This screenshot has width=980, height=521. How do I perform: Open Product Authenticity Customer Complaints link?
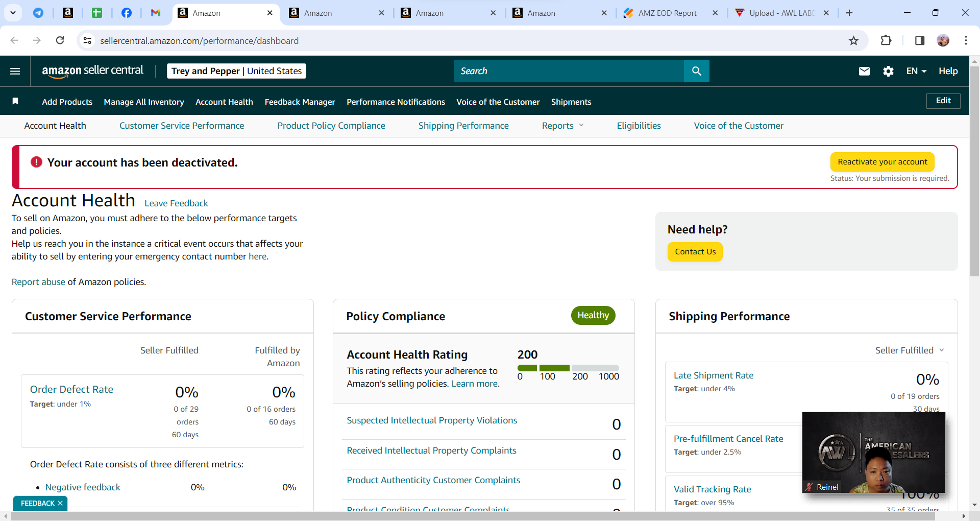[x=433, y=480]
